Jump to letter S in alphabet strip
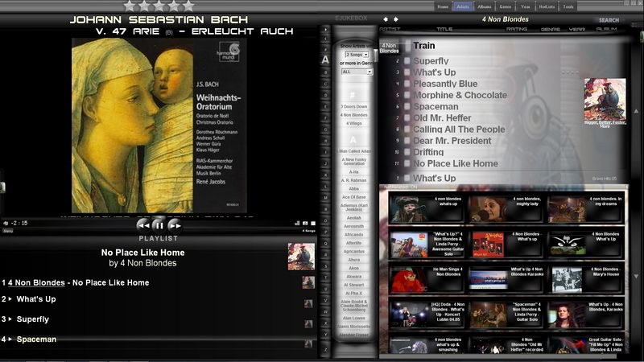The width and height of the screenshot is (644, 362). coord(326,266)
